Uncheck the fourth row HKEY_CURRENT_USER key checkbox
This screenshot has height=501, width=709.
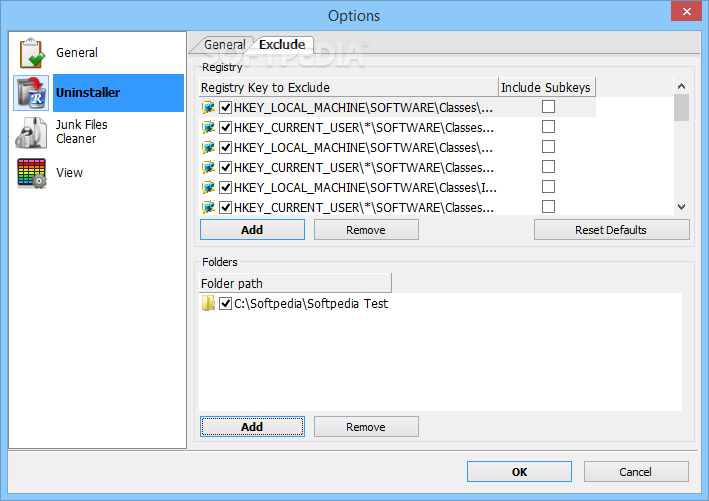point(225,167)
